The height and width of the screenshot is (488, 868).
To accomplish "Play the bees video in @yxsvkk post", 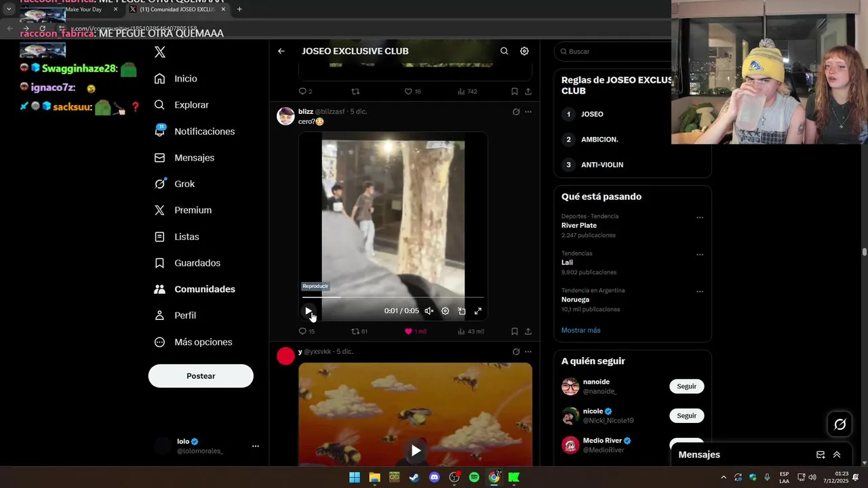I will click(416, 451).
